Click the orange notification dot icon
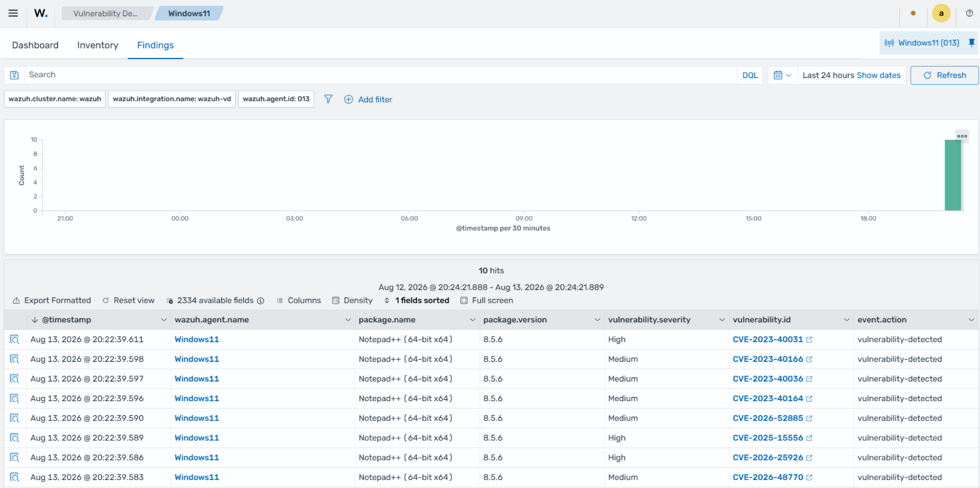The height and width of the screenshot is (488, 980). tap(913, 13)
